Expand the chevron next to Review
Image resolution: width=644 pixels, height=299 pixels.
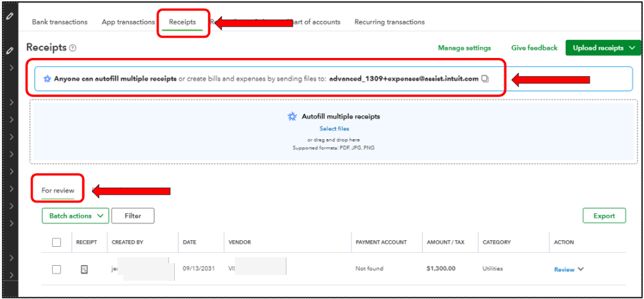[580, 270]
